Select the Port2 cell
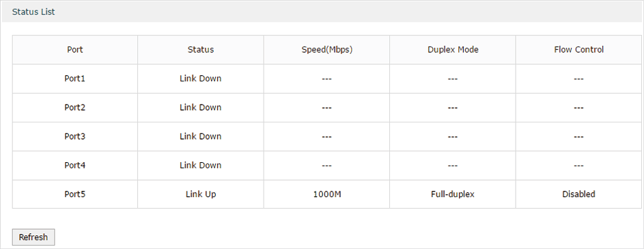Screen dimensions: 644x249 (x=74, y=107)
